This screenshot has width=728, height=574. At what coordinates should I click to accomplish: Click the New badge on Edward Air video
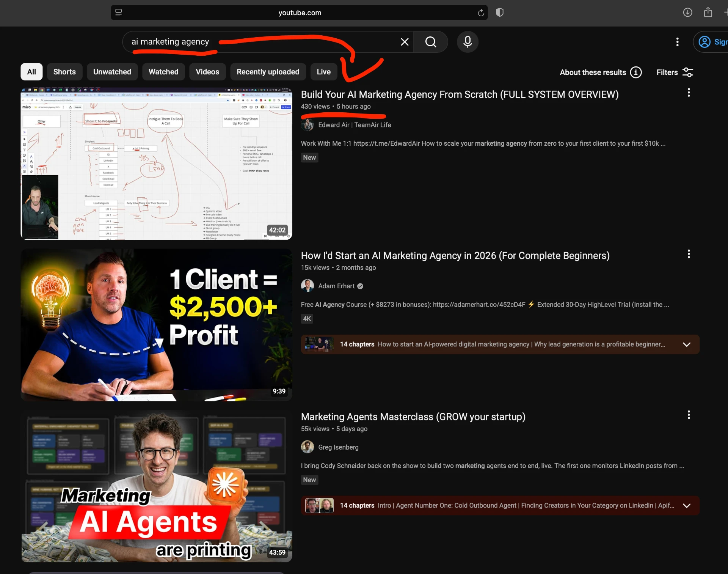pyautogui.click(x=309, y=157)
